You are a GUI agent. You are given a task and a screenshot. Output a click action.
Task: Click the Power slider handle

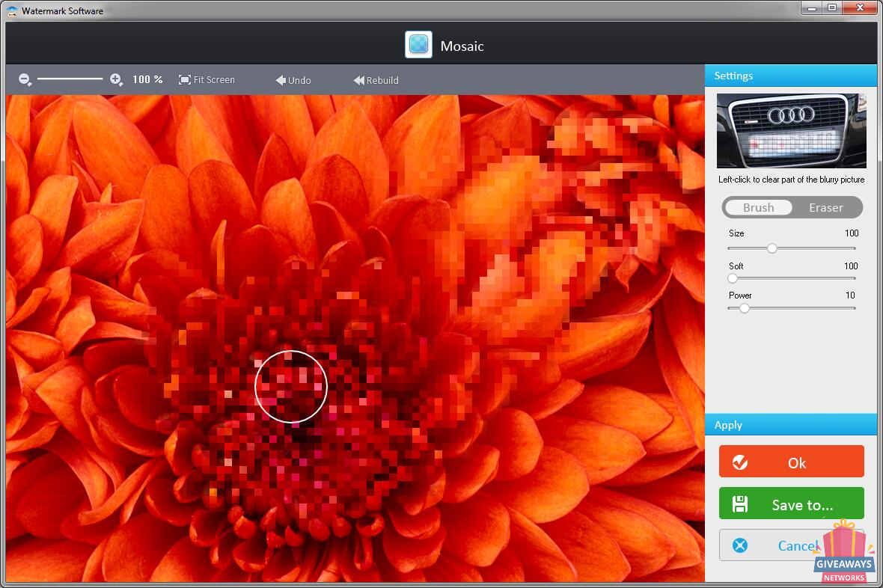[745, 308]
